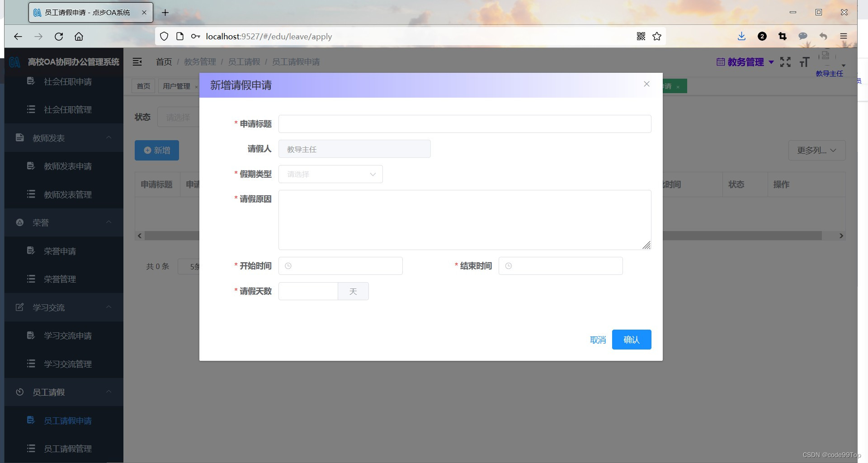Click the 取消 cancel link
This screenshot has width=868, height=463.
[598, 340]
